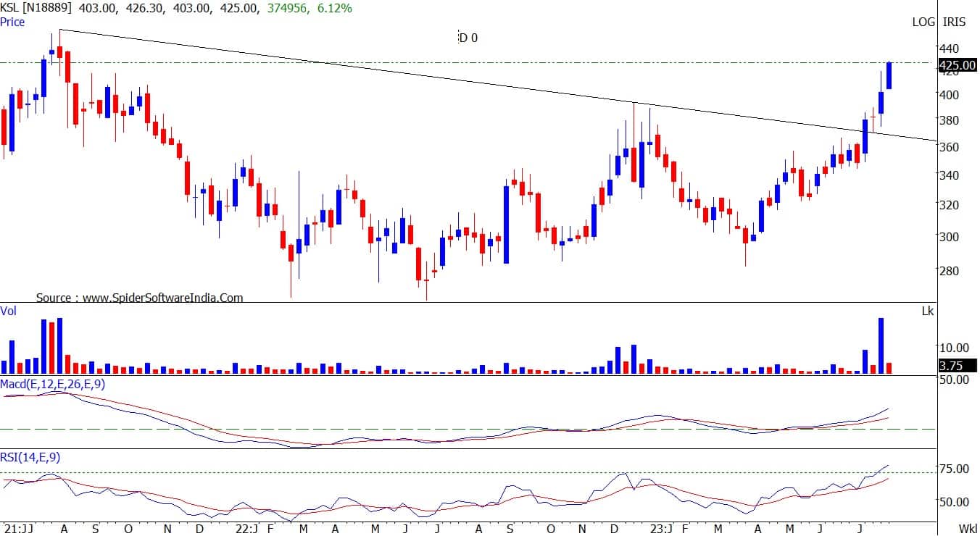The image size is (980, 536).
Task: Click the IRIS label at top right
Action: pos(954,22)
